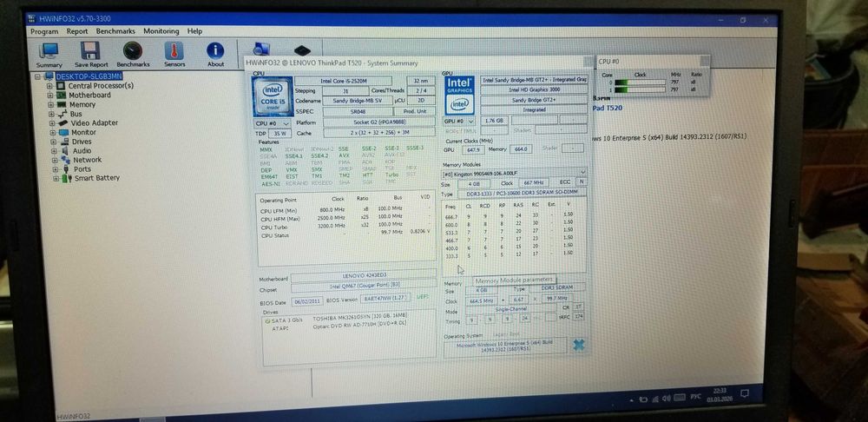Click the CPU Turbo 3200.0 MHz row
Viewport: 868px width, 422px height.
[x=345, y=226]
